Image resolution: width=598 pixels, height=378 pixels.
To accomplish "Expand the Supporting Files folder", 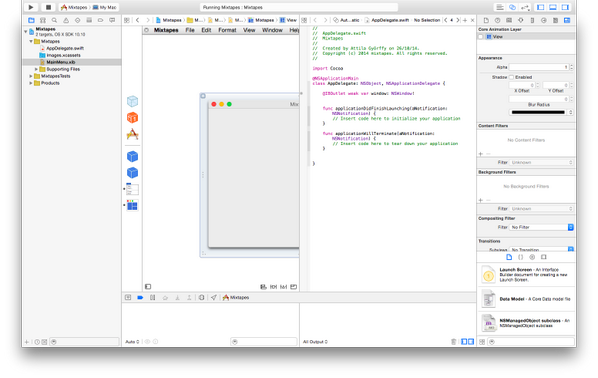I will click(36, 69).
